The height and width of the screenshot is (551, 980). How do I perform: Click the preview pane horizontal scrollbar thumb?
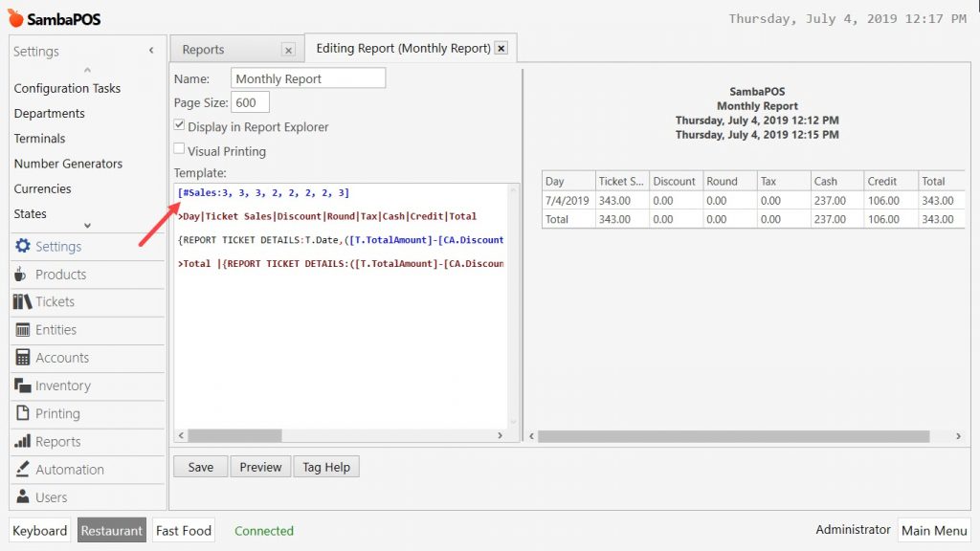pos(734,436)
